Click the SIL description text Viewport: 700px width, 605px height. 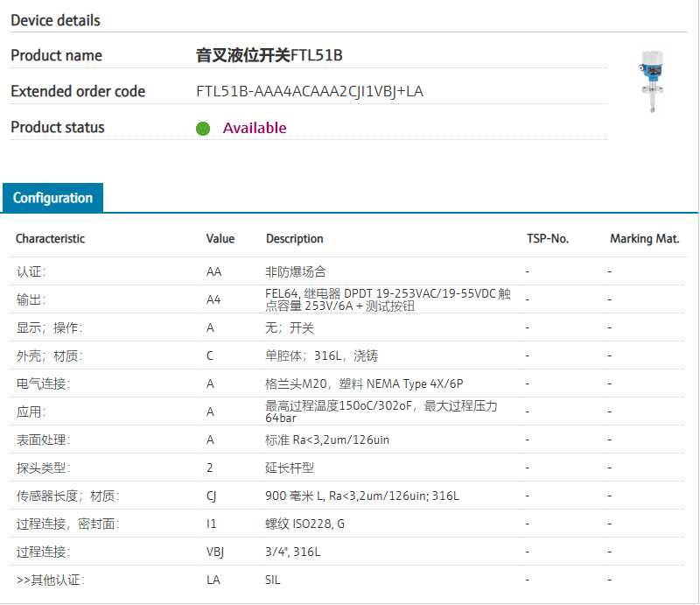(x=273, y=580)
